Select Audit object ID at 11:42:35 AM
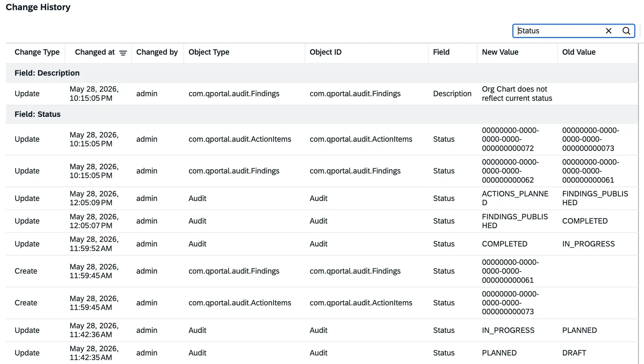 pos(318,353)
